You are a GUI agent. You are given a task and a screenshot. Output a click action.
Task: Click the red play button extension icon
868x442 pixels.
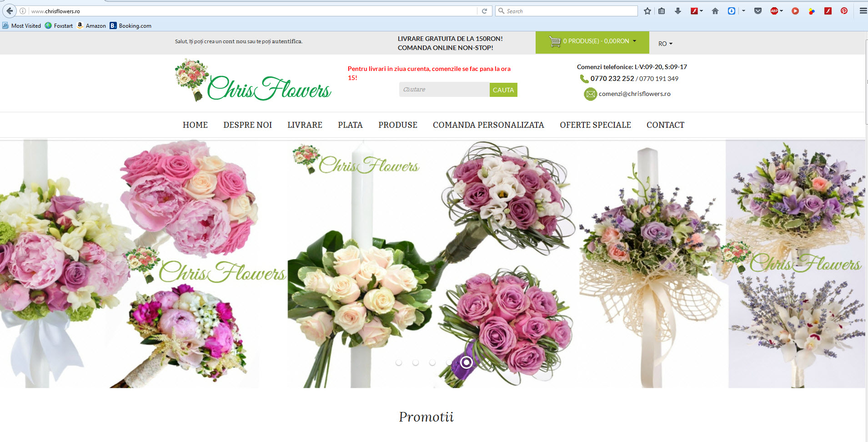coord(795,11)
